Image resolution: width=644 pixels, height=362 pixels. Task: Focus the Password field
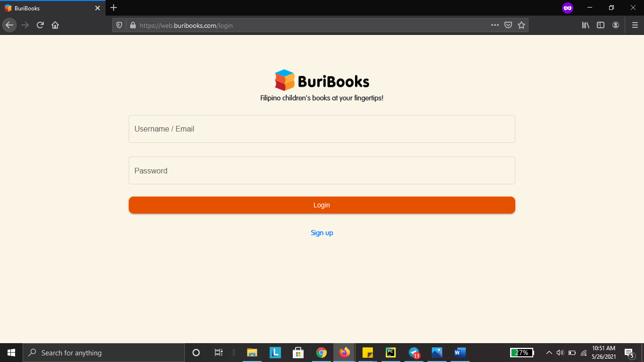tap(322, 171)
